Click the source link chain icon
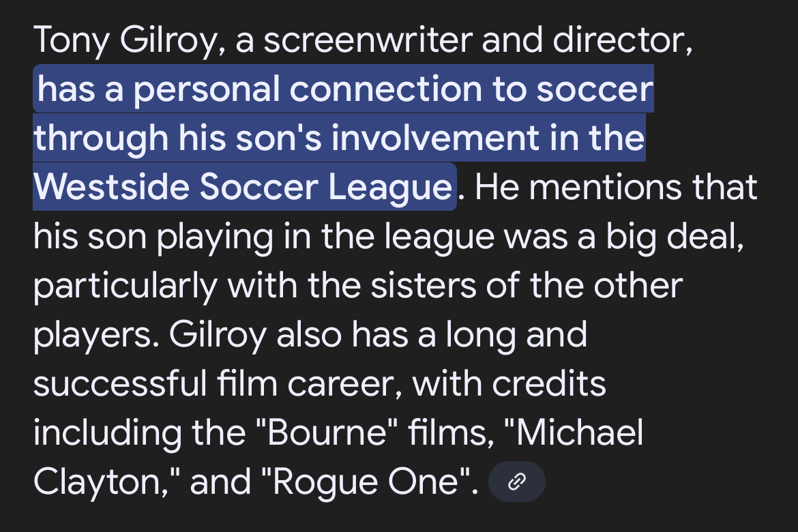The height and width of the screenshot is (532, 798). [x=517, y=483]
